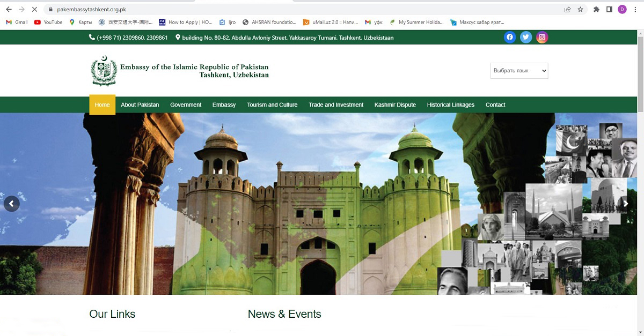Stop page loading with X button
644x336 pixels.
(x=35, y=9)
